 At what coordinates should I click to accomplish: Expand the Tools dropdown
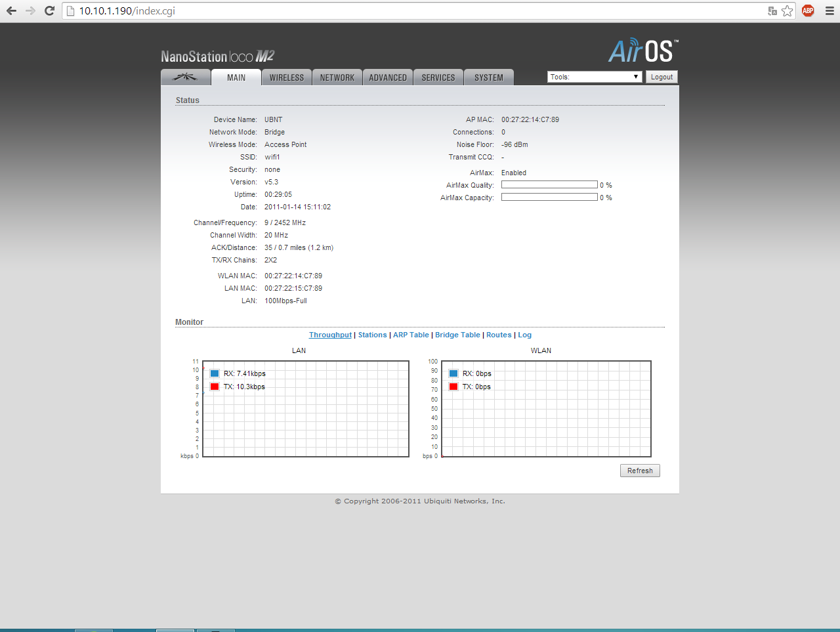pos(595,77)
